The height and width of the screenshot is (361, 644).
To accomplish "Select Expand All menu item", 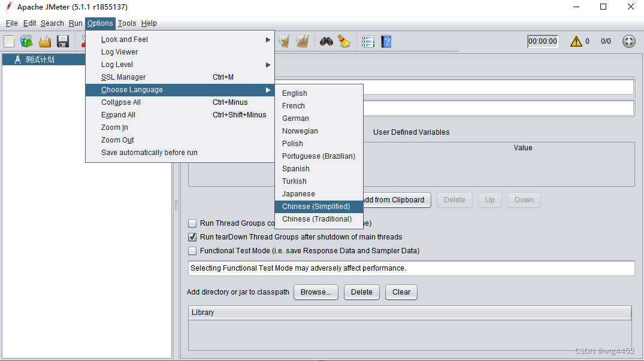I will (x=180, y=115).
